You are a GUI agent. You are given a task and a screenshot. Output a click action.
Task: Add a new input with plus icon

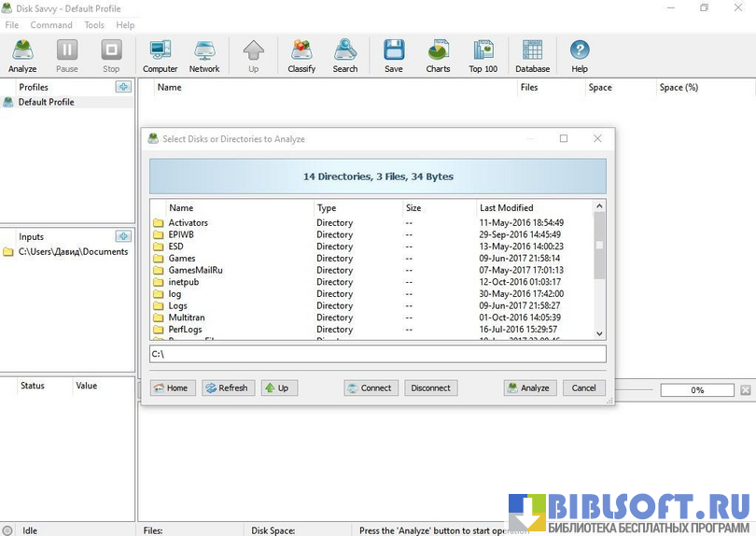click(x=123, y=236)
